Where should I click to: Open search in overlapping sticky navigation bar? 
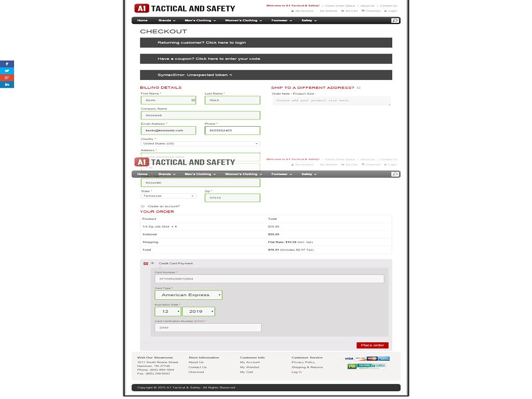(395, 174)
